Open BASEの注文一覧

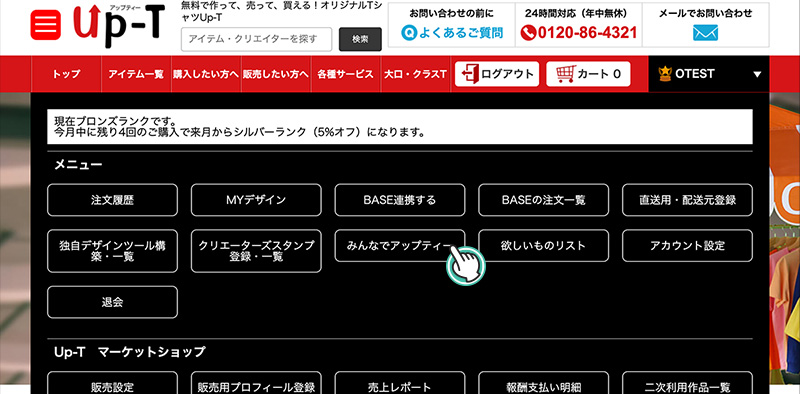point(543,200)
